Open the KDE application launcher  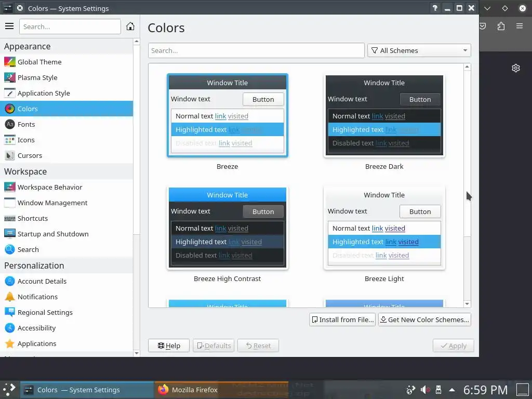pyautogui.click(x=9, y=390)
